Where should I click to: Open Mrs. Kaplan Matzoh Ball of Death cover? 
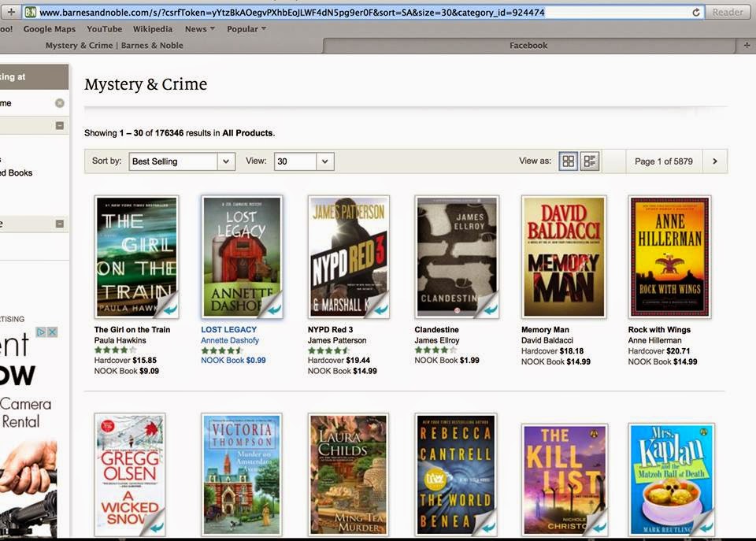pos(671,480)
